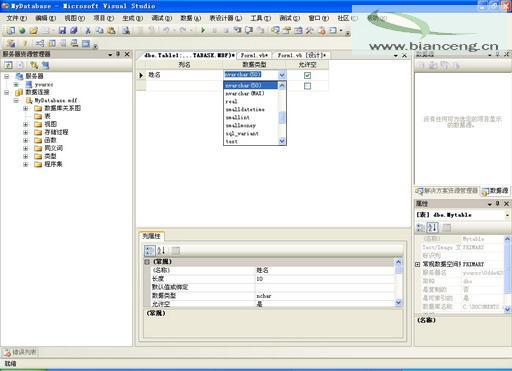Viewport: 512px width, 371px height.
Task: Click the Open File folder toolbar icon
Action: tap(33, 31)
